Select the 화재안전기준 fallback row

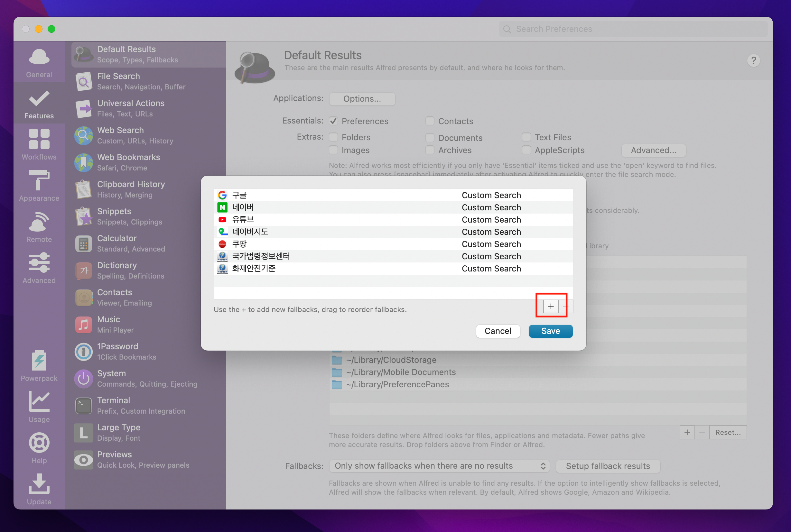click(x=393, y=268)
